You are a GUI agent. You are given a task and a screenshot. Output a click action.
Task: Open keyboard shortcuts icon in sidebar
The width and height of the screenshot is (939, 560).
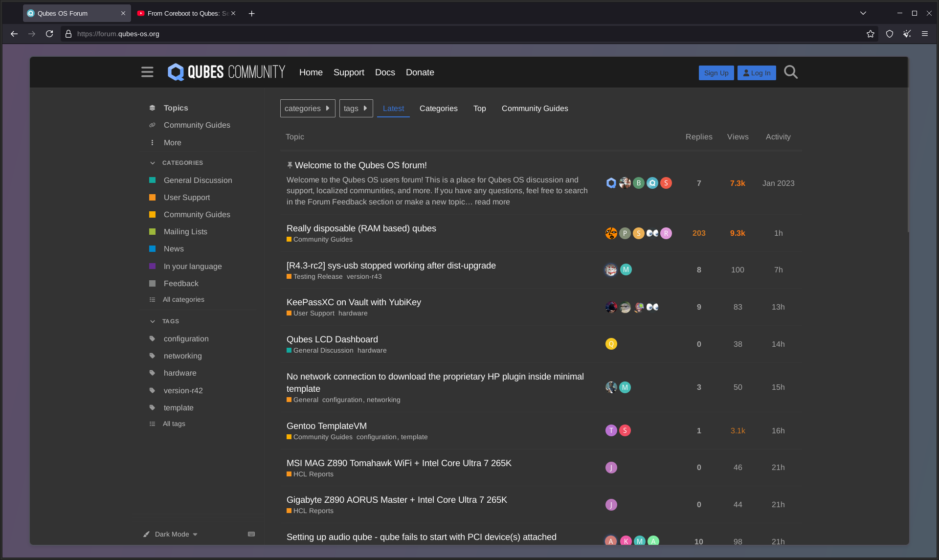coord(251,534)
